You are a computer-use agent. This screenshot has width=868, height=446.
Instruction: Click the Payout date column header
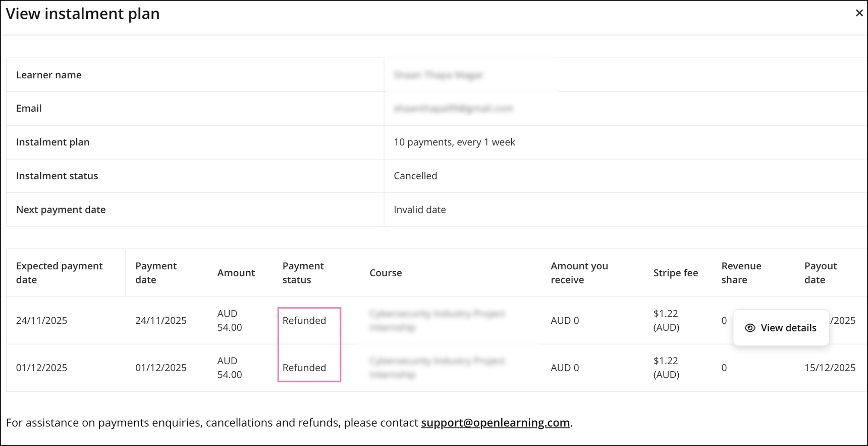tap(820, 273)
